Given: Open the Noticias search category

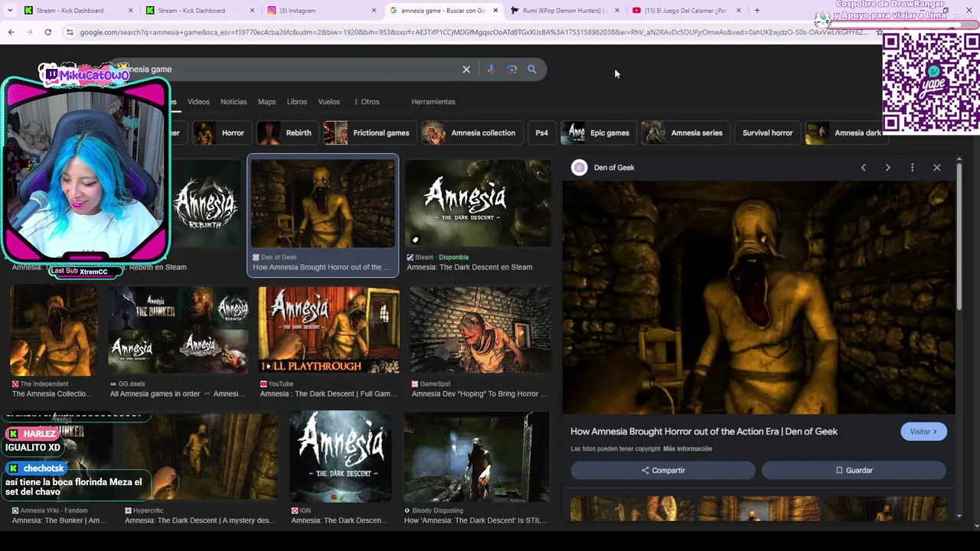Looking at the screenshot, I should pos(234,102).
